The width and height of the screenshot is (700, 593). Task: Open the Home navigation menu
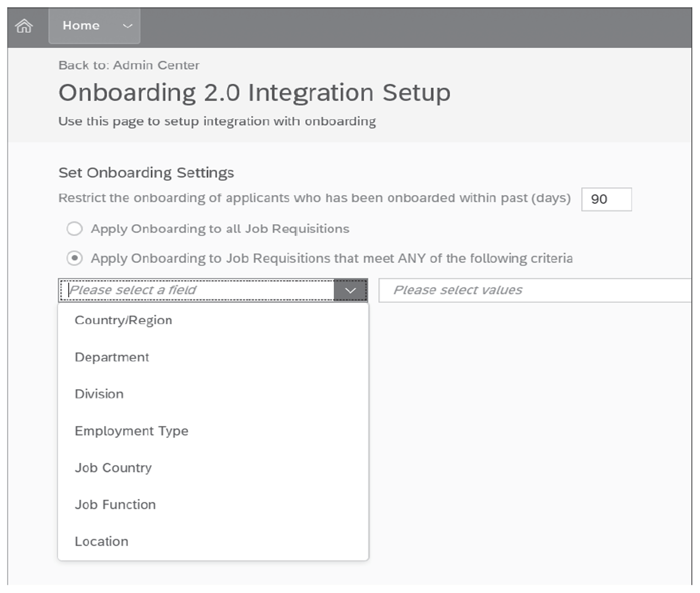pos(81,26)
